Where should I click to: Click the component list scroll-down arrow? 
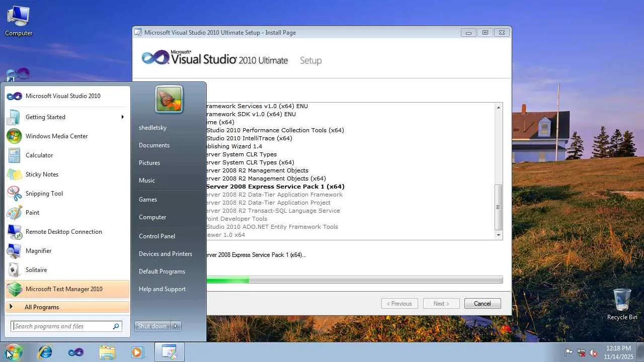pyautogui.click(x=499, y=235)
